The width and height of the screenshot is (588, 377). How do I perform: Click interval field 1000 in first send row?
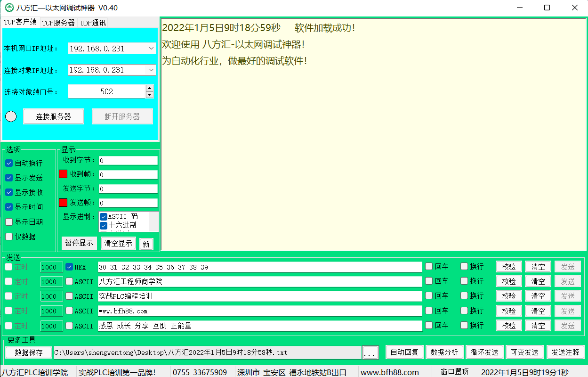point(51,267)
